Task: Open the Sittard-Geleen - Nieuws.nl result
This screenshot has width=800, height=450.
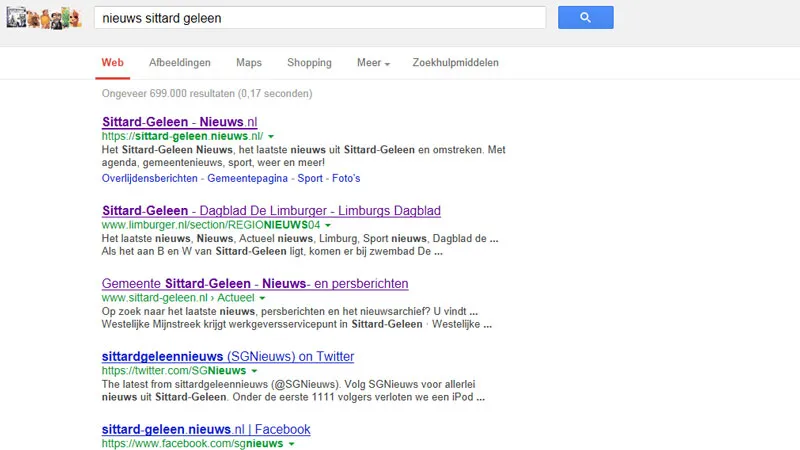Action: click(180, 122)
